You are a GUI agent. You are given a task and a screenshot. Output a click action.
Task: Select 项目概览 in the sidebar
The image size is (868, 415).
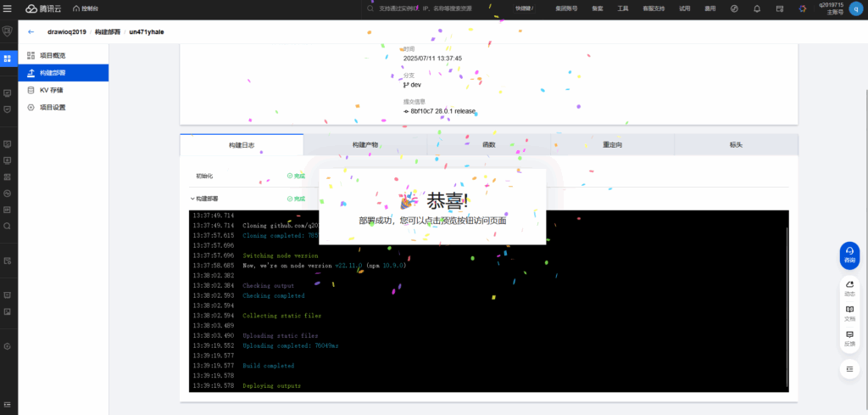53,55
